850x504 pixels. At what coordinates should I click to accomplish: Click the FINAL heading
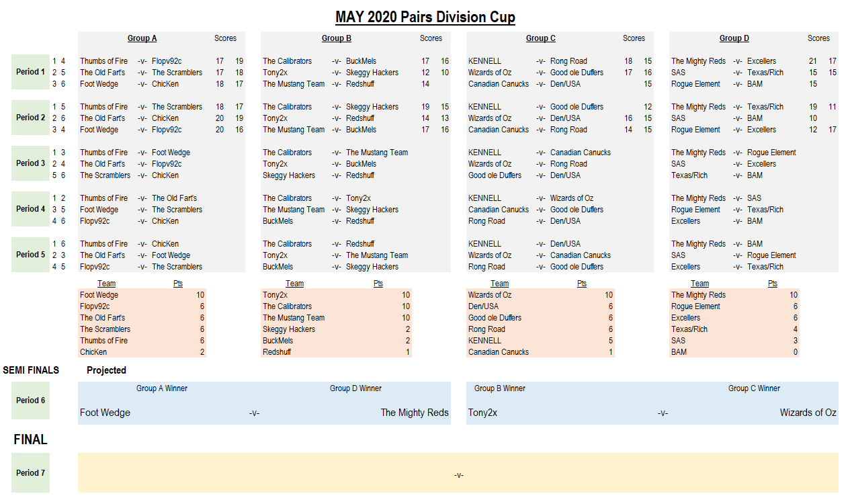(x=30, y=439)
